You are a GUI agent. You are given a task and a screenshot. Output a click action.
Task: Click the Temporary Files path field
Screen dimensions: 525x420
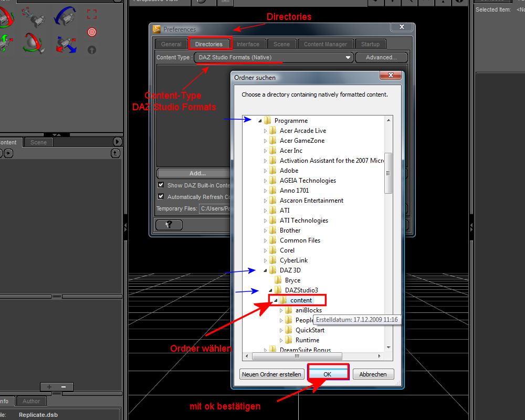point(215,208)
